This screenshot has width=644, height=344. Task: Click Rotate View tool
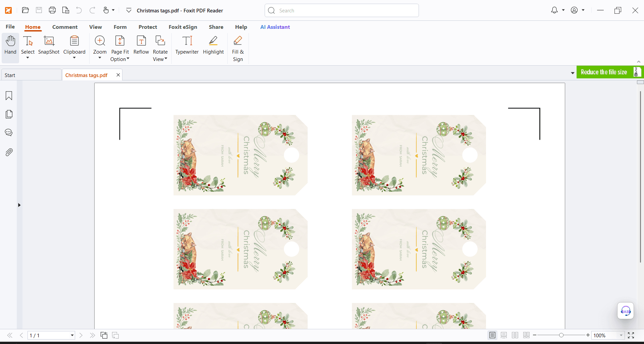(160, 49)
